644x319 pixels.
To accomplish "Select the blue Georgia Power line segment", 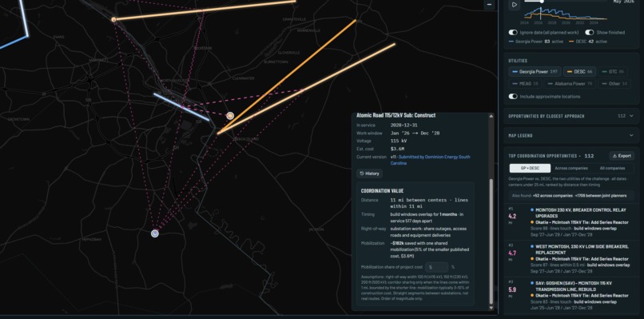I will (x=181, y=107).
